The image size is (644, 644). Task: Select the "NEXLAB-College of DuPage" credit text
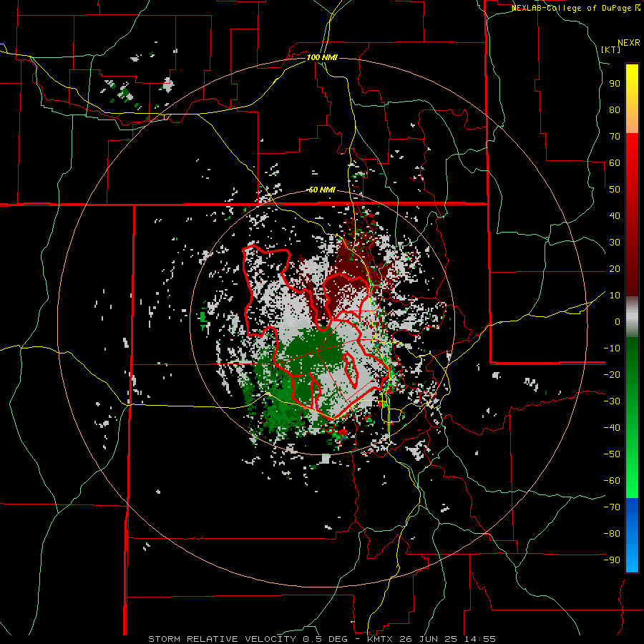[572, 8]
